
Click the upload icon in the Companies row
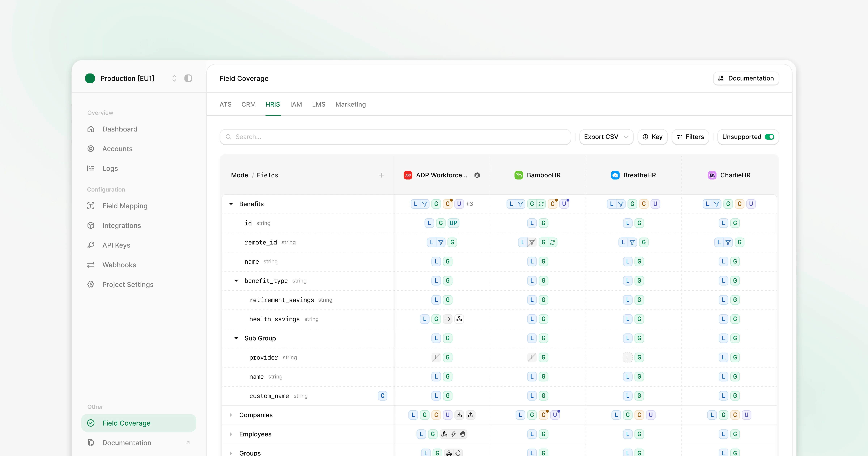coord(471,415)
